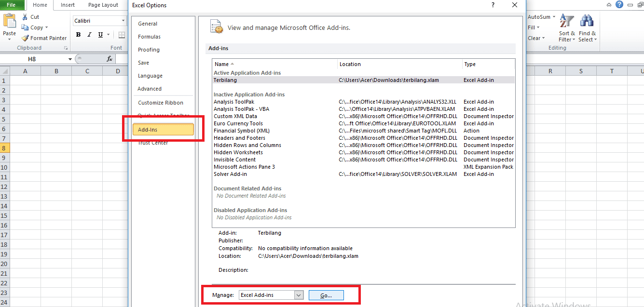The width and height of the screenshot is (644, 307).
Task: Click the Find & Select binoculars icon
Action: (x=587, y=22)
